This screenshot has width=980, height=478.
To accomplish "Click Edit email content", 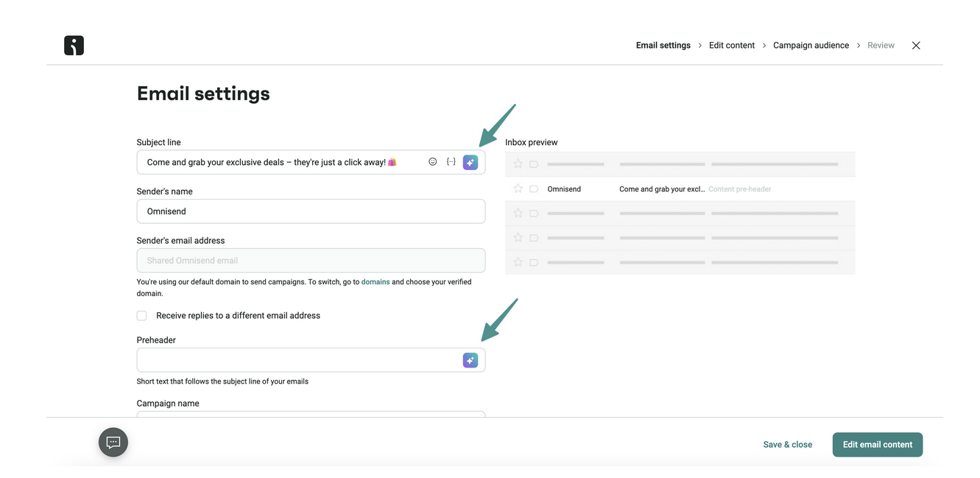I will coord(877,444).
